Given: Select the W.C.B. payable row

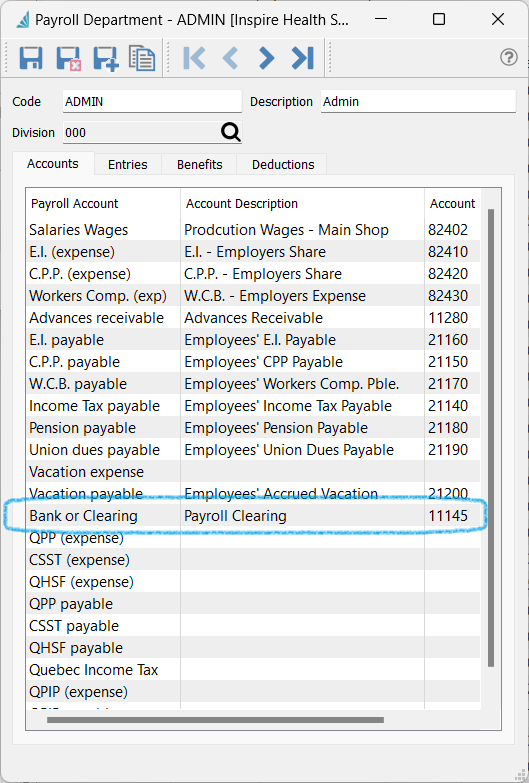Looking at the screenshot, I should pos(253,384).
